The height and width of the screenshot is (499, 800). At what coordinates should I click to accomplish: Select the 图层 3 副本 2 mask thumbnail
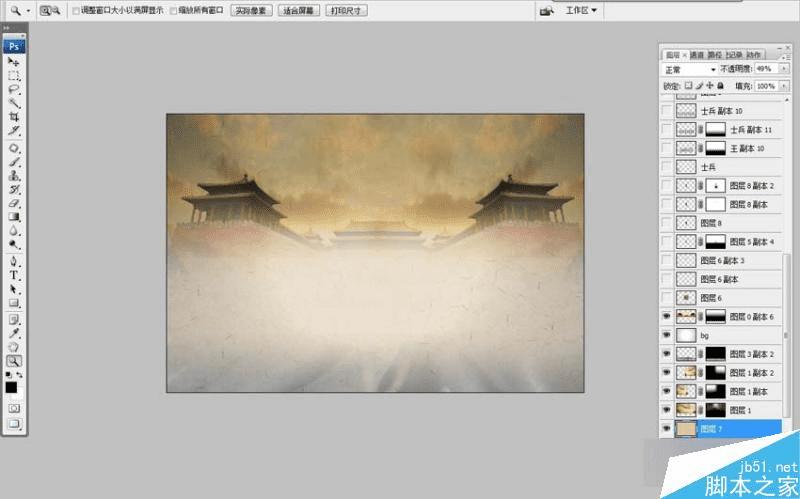click(715, 354)
